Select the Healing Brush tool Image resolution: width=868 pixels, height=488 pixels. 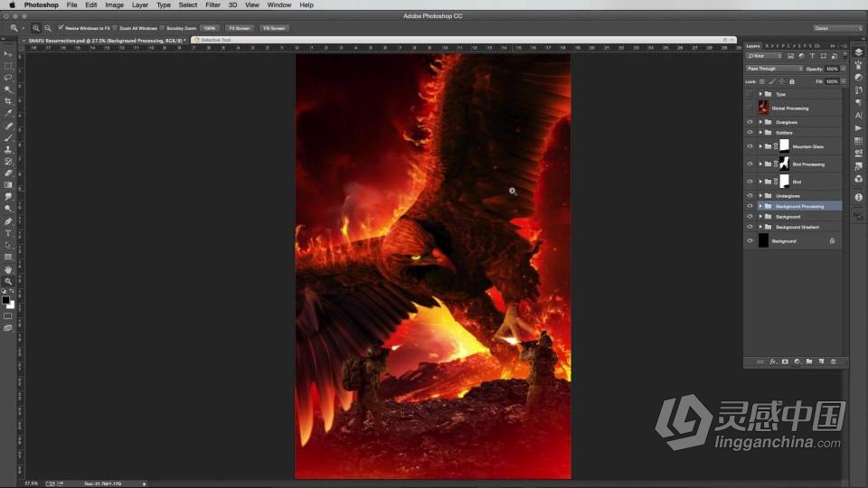click(8, 127)
